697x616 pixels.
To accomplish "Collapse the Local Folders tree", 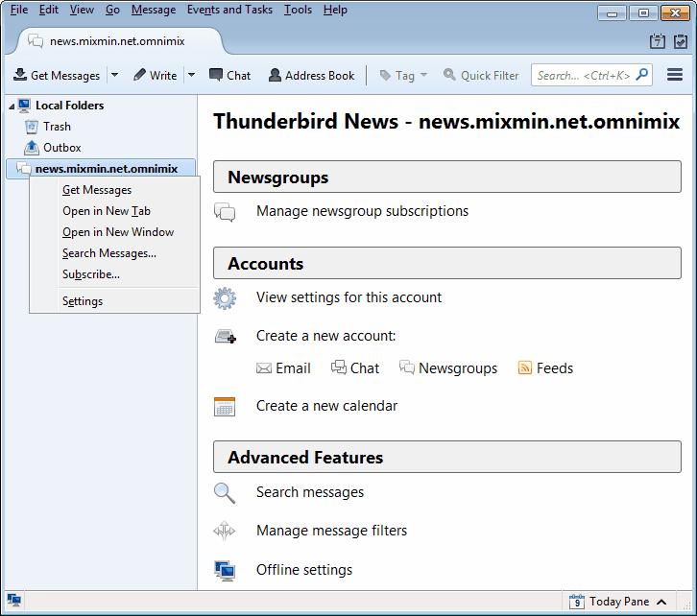I will click(12, 107).
